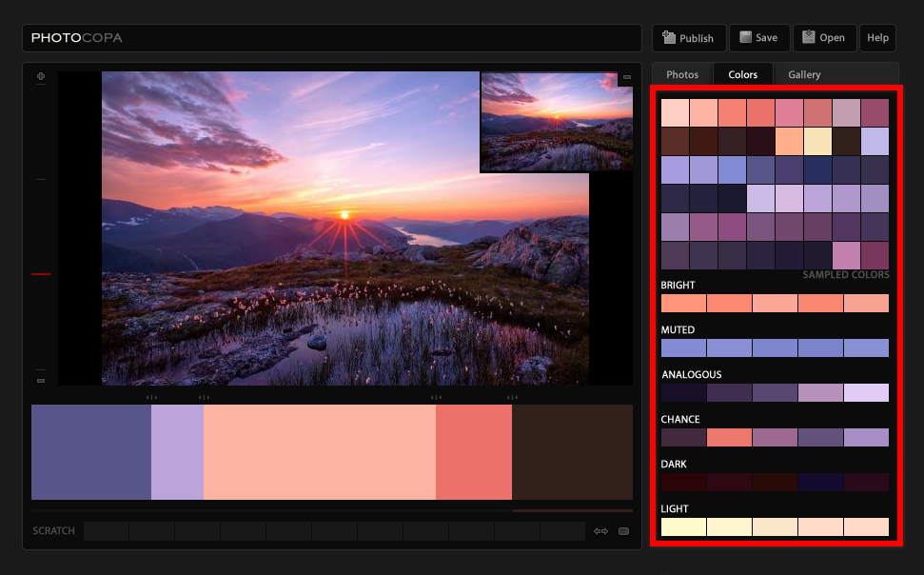The image size is (924, 575).
Task: Click divider handle between peach and coral
Action: [436, 397]
